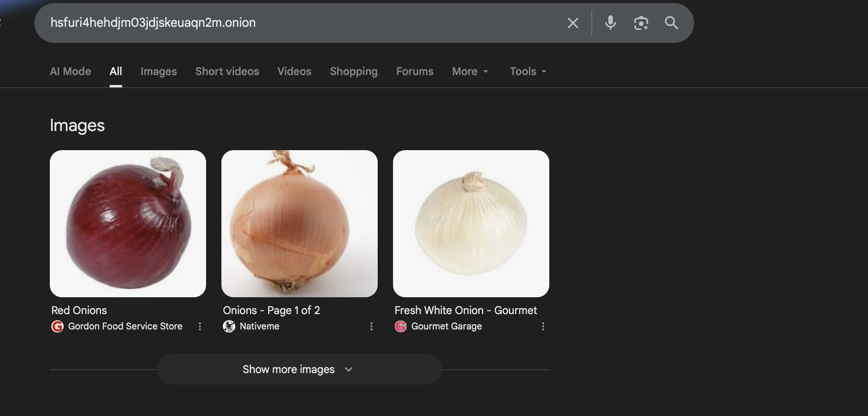Open search by image camera icon
Screen dimensions: 868x416
click(641, 23)
